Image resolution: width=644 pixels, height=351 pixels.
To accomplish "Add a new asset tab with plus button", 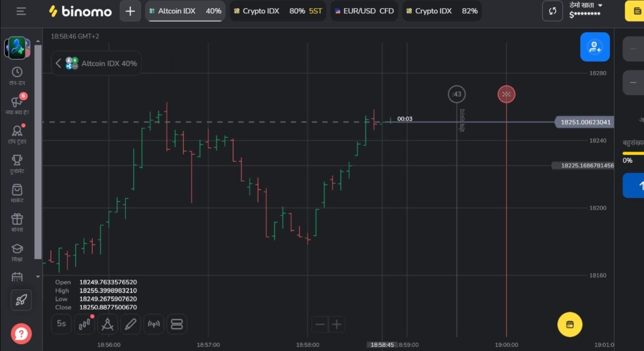I will click(x=130, y=11).
